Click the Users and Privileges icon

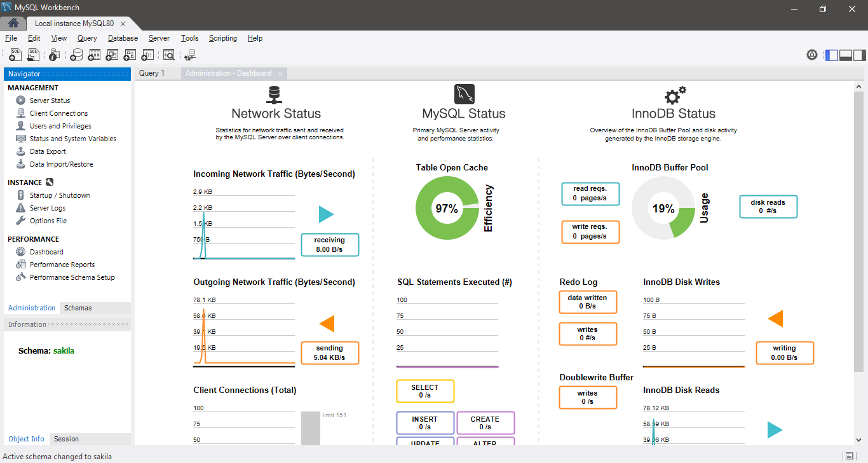(21, 126)
